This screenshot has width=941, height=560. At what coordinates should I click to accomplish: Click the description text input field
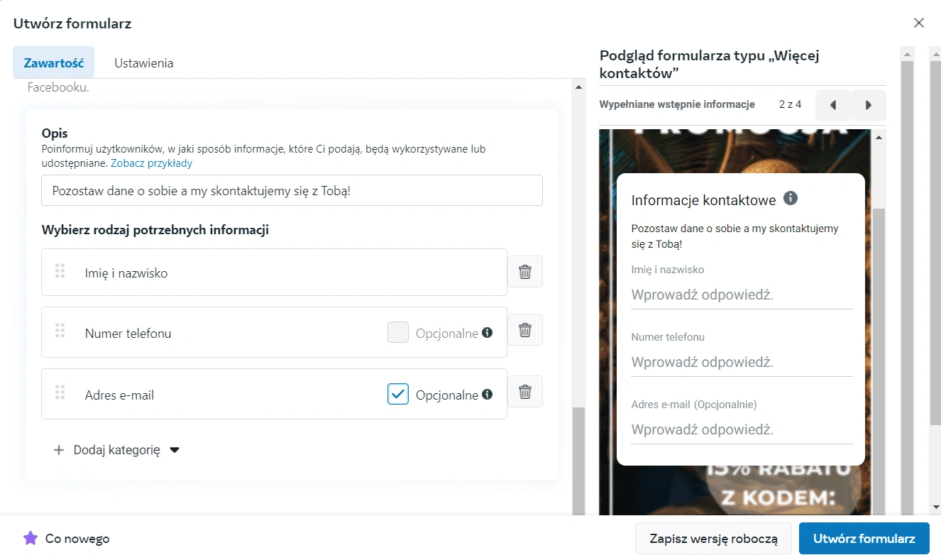292,190
